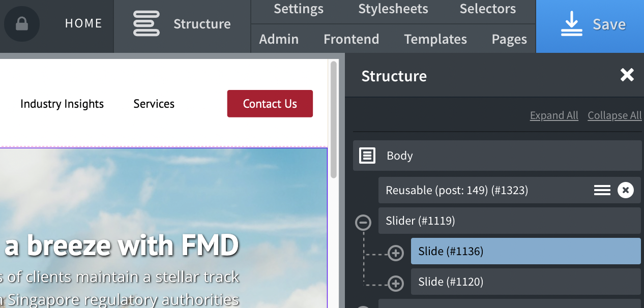The width and height of the screenshot is (644, 308).
Task: Click the download-arrow Save icon
Action: pyautogui.click(x=571, y=24)
